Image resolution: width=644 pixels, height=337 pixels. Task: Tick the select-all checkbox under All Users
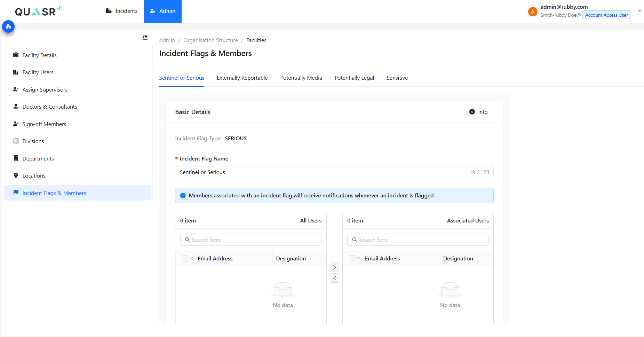185,258
